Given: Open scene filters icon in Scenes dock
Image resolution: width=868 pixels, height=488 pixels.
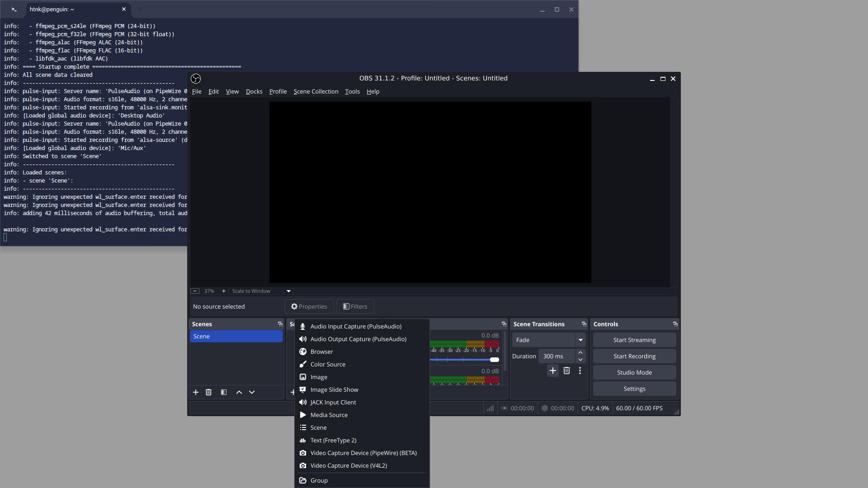Looking at the screenshot, I should coord(224,392).
